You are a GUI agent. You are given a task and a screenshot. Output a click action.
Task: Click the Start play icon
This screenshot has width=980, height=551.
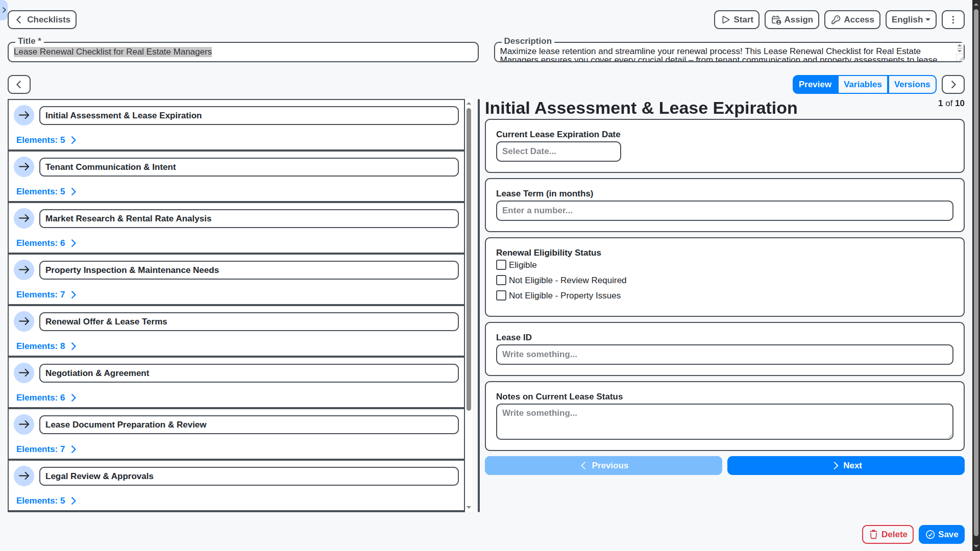pyautogui.click(x=726, y=19)
